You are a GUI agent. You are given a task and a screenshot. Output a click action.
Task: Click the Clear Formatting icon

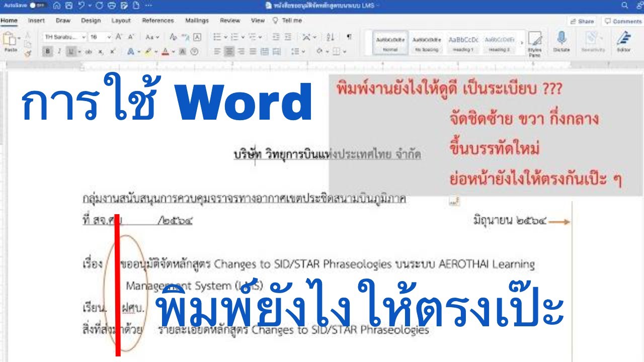174,37
